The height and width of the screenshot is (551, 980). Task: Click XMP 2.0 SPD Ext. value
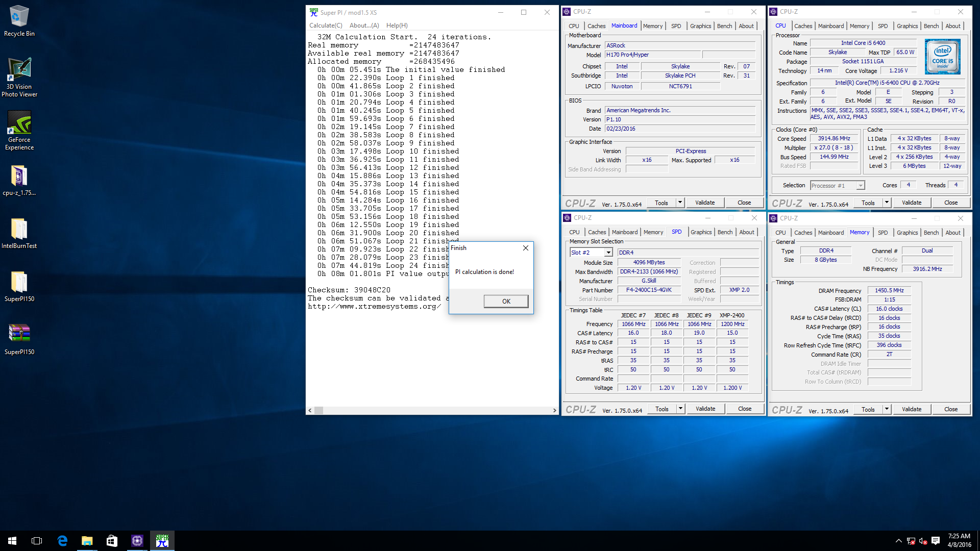[x=739, y=290]
